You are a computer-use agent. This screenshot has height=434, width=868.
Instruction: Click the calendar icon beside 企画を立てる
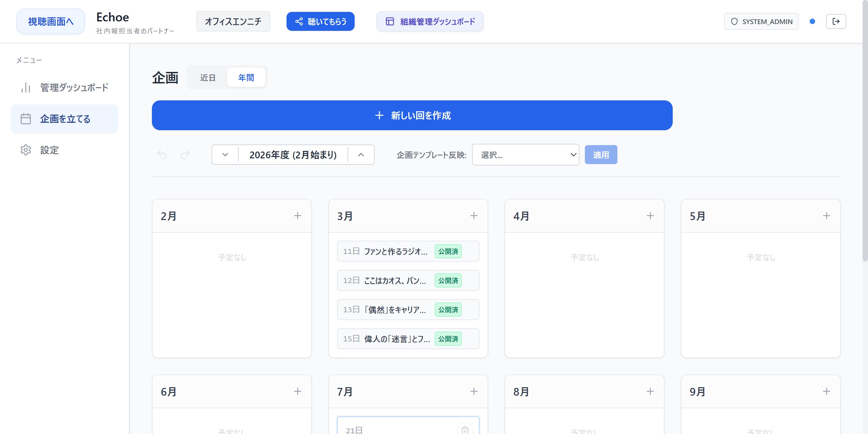point(26,119)
